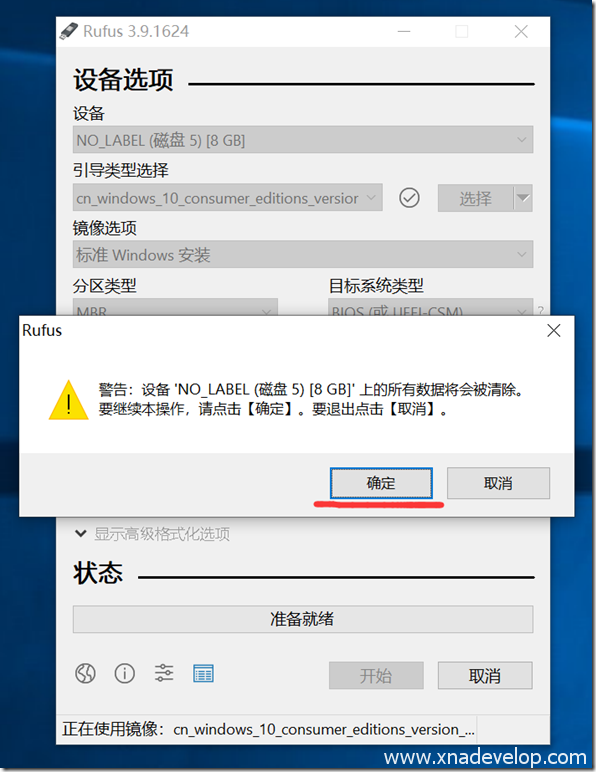596x772 pixels.
Task: Click the 选择 image select button
Action: point(475,198)
